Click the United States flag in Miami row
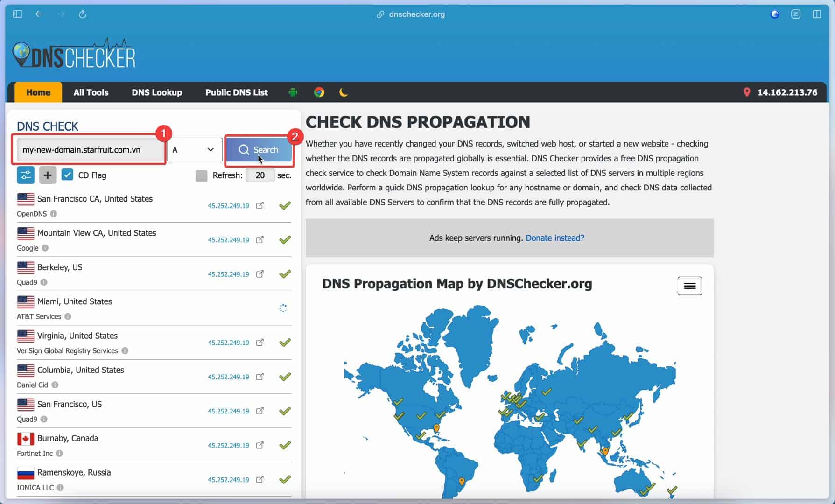 coord(26,302)
